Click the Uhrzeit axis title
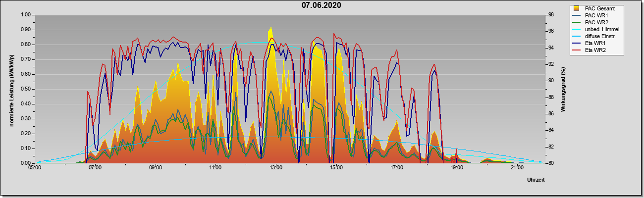The height and width of the screenshot is (198, 644). pyautogui.click(x=537, y=181)
